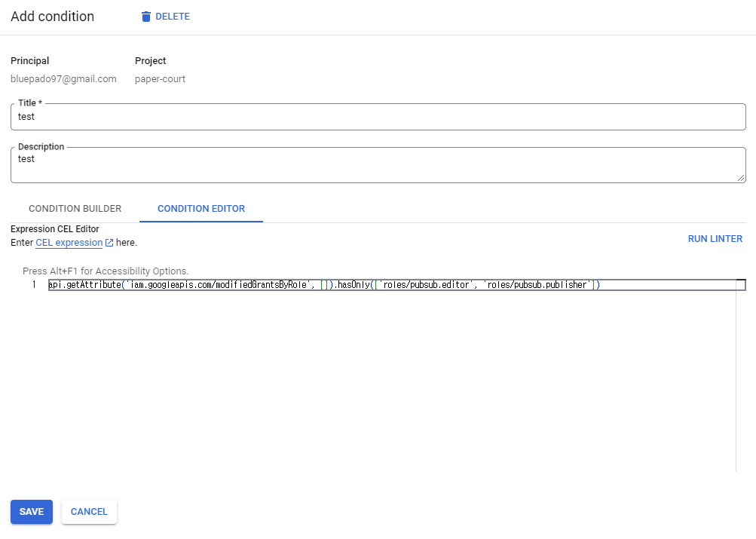This screenshot has width=756, height=539.
Task: Click the trash can delete icon
Action: (x=146, y=17)
